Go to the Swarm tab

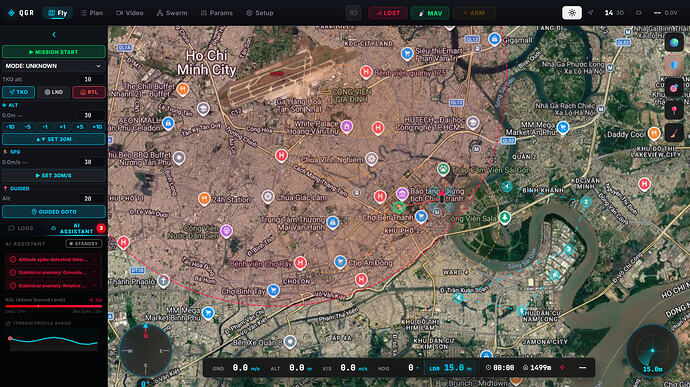click(172, 13)
